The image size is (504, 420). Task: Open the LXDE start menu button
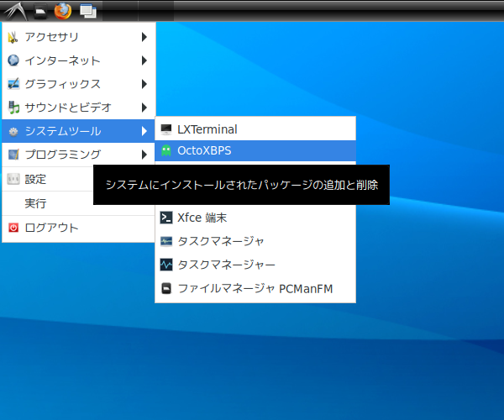[x=15, y=11]
